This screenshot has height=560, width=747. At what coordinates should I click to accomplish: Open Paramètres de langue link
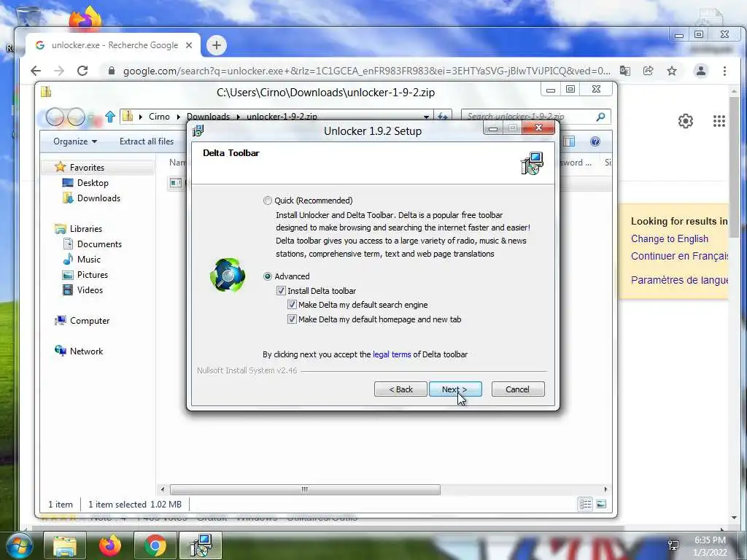pyautogui.click(x=679, y=280)
